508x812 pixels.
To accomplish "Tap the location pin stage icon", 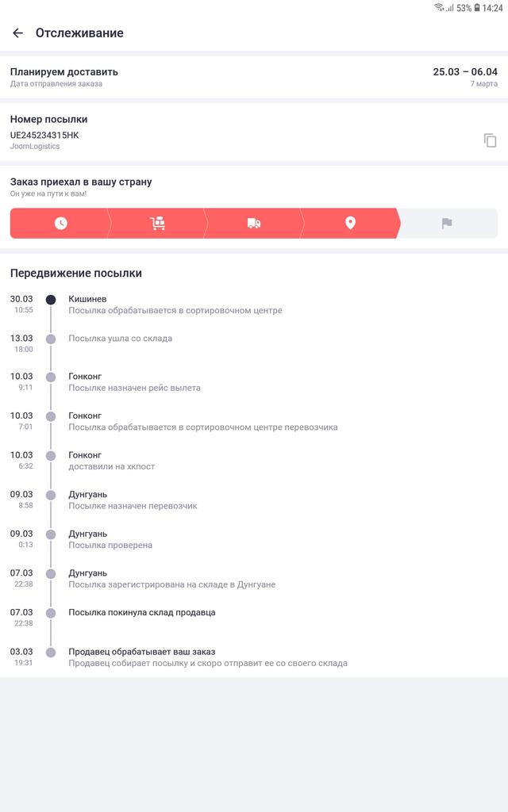I will pos(350,224).
